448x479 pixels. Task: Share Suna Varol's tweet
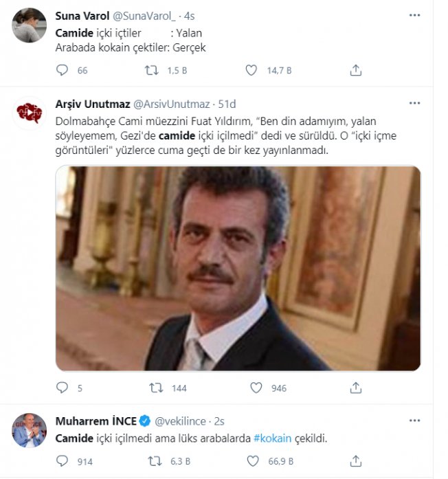point(355,70)
